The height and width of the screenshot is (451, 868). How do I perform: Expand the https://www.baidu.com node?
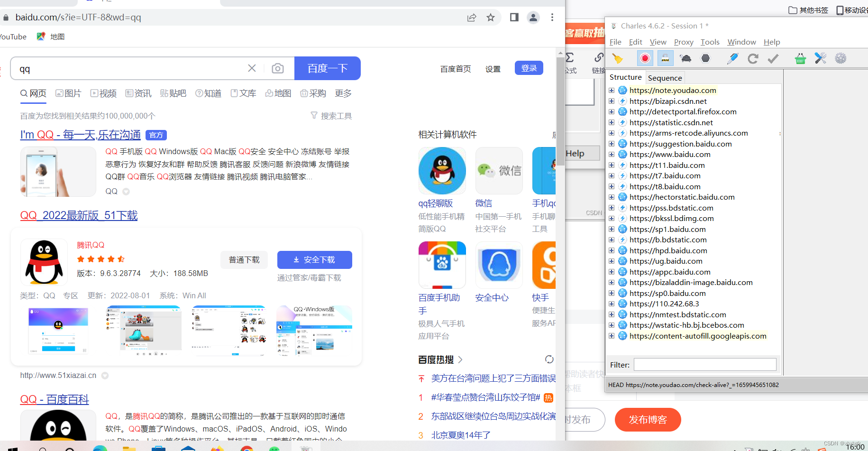612,155
